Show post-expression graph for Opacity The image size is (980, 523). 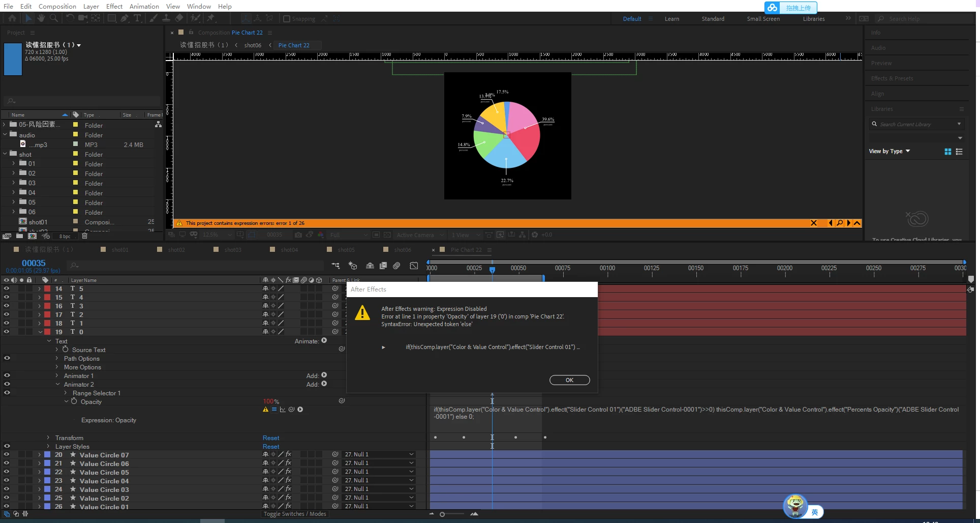[x=283, y=410]
